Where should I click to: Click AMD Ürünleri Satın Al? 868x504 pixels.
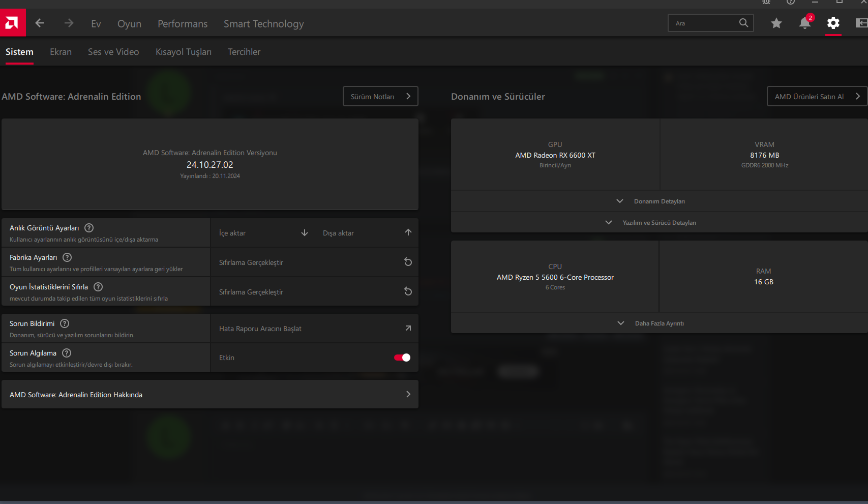[817, 96]
